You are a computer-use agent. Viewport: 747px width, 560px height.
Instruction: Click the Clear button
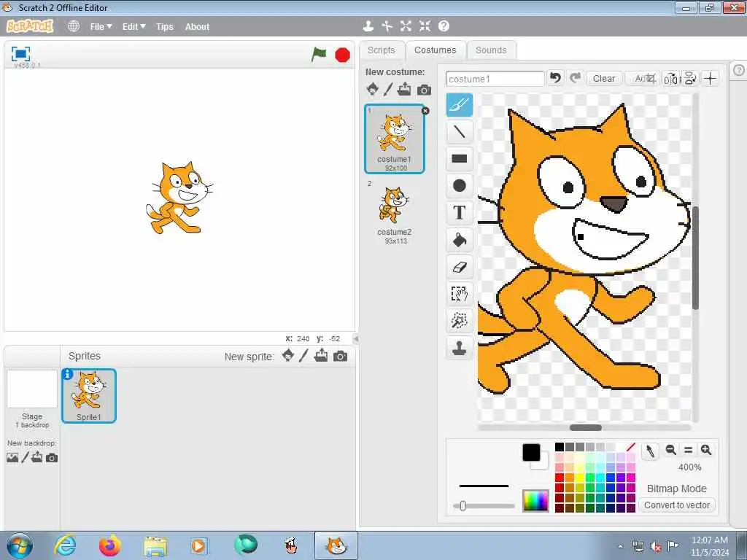click(603, 78)
